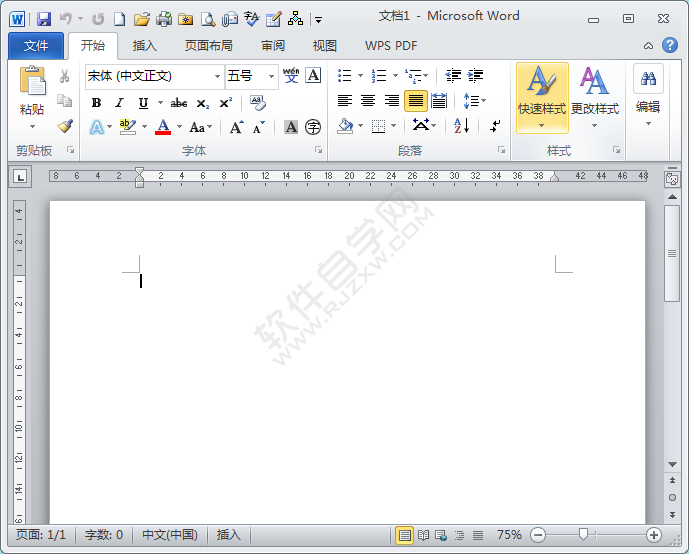Screen dimensions: 689x554
Task: Clear formatting with the eraser icon
Action: click(x=257, y=103)
